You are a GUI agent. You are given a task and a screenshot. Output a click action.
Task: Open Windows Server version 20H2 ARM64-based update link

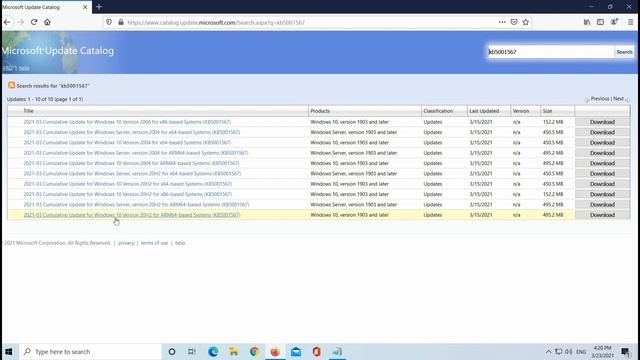136,204
